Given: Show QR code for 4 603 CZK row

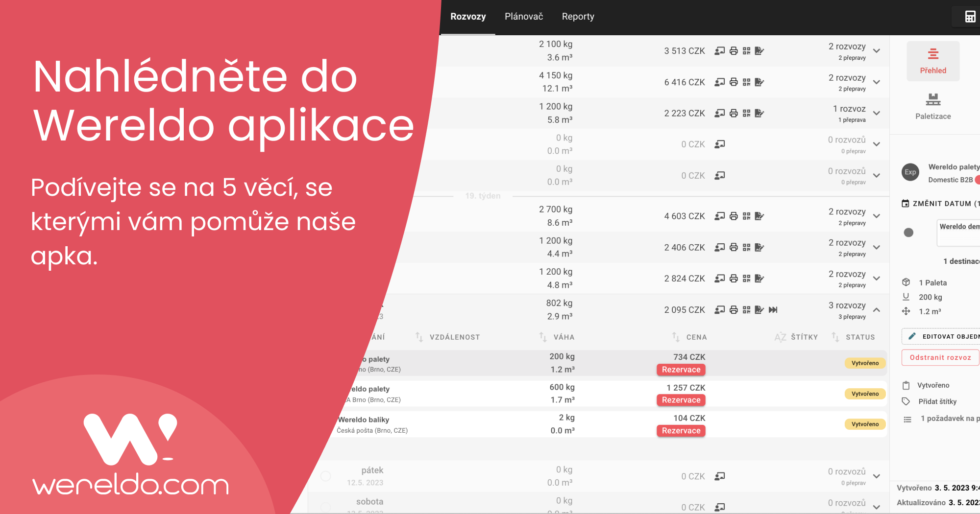Looking at the screenshot, I should (746, 216).
